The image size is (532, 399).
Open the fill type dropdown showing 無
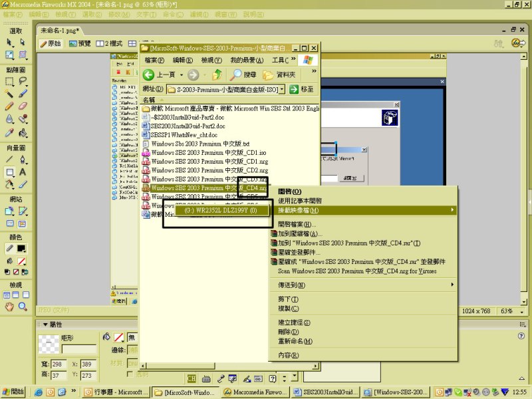[132, 337]
